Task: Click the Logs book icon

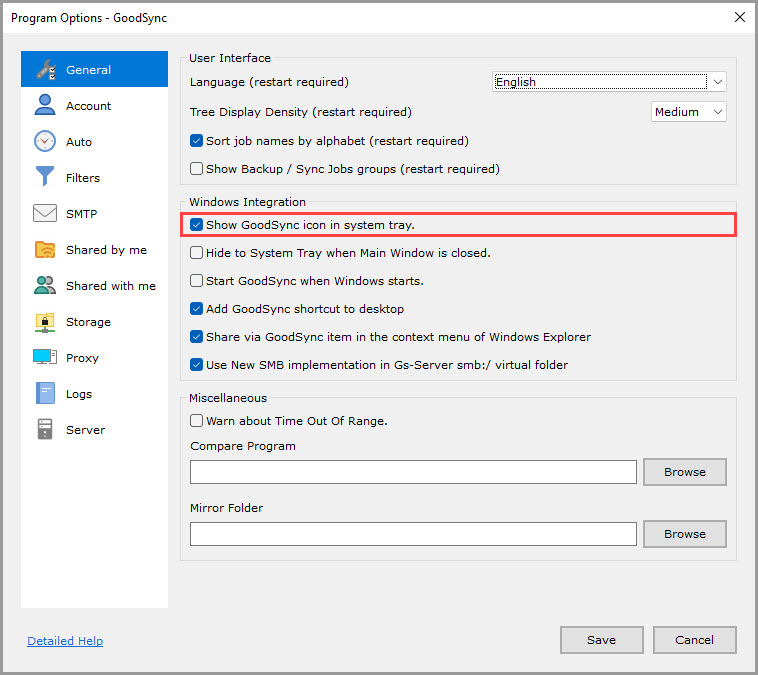Action: (45, 393)
